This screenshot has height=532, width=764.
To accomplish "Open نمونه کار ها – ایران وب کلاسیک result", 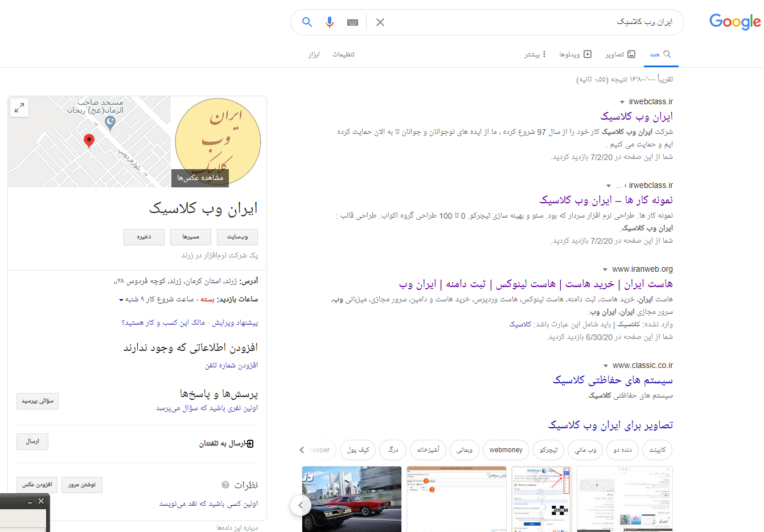I will (x=606, y=200).
